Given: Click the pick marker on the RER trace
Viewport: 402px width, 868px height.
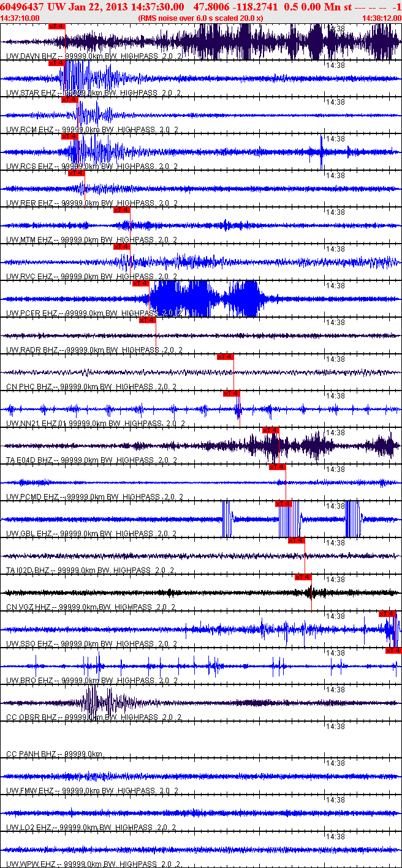Looking at the screenshot, I should [x=76, y=173].
